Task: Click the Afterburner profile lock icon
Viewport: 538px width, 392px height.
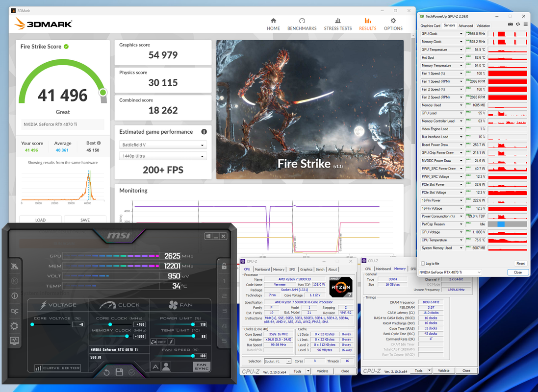Action: [224, 266]
